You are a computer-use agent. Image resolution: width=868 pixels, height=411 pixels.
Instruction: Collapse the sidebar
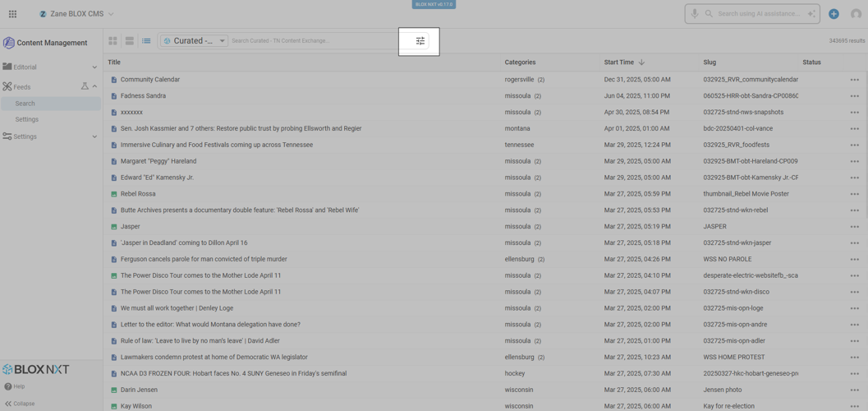[x=20, y=404]
